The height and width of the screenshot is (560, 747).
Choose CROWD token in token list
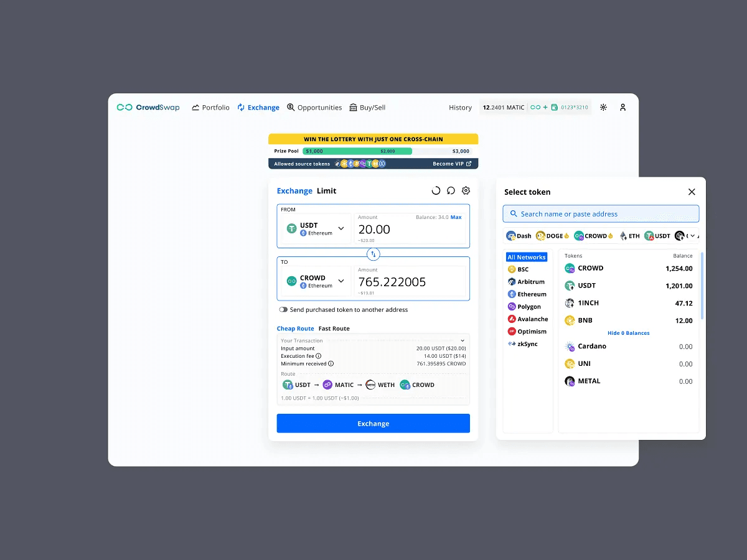[x=629, y=268]
